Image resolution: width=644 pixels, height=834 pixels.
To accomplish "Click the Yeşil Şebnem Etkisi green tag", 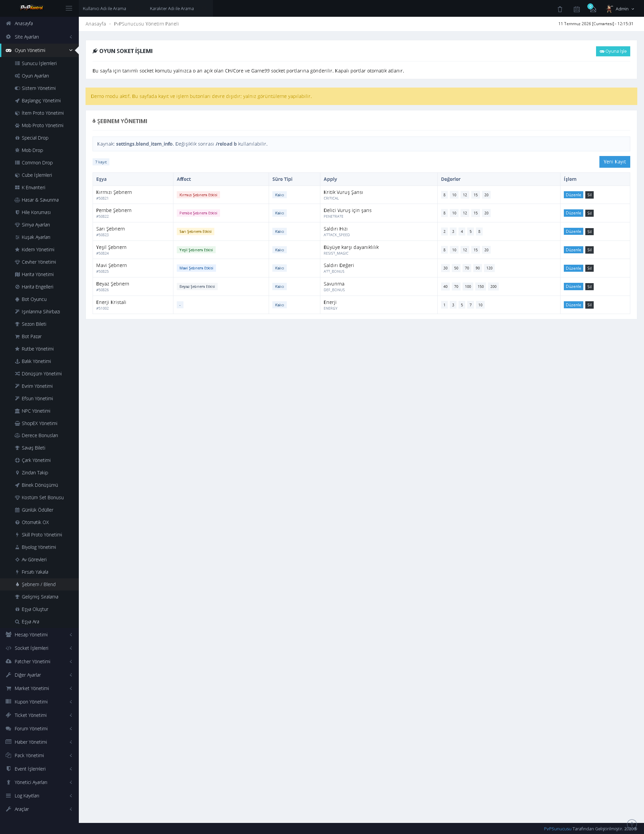I will (196, 250).
